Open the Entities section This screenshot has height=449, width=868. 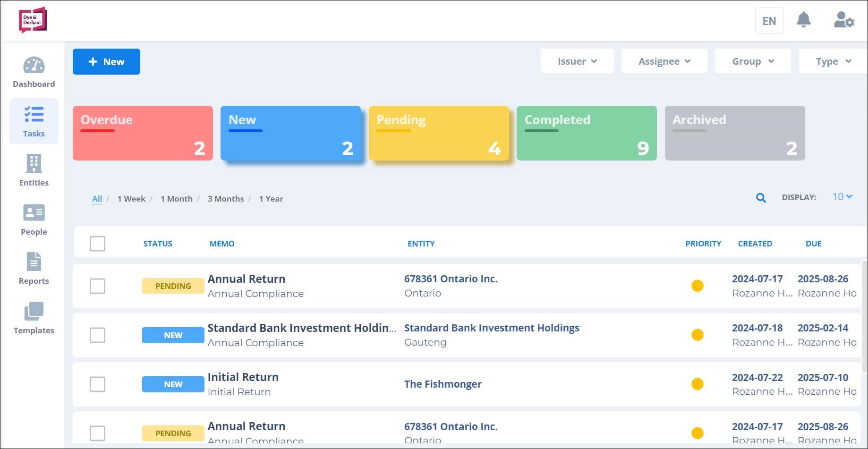pos(34,171)
